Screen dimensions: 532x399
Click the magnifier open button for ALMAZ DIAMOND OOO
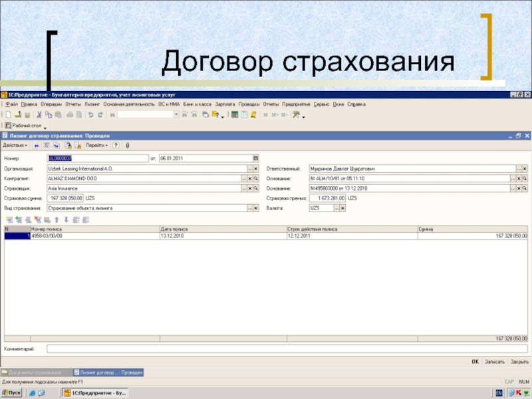click(256, 178)
